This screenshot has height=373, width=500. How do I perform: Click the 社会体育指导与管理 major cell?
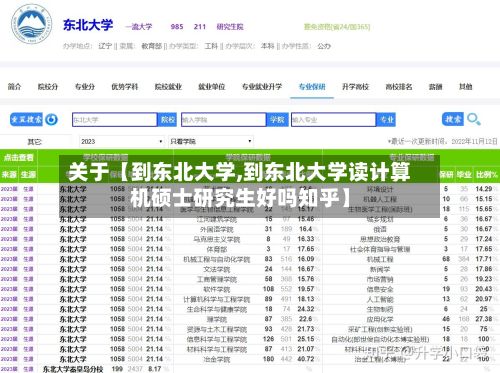pos(380,249)
